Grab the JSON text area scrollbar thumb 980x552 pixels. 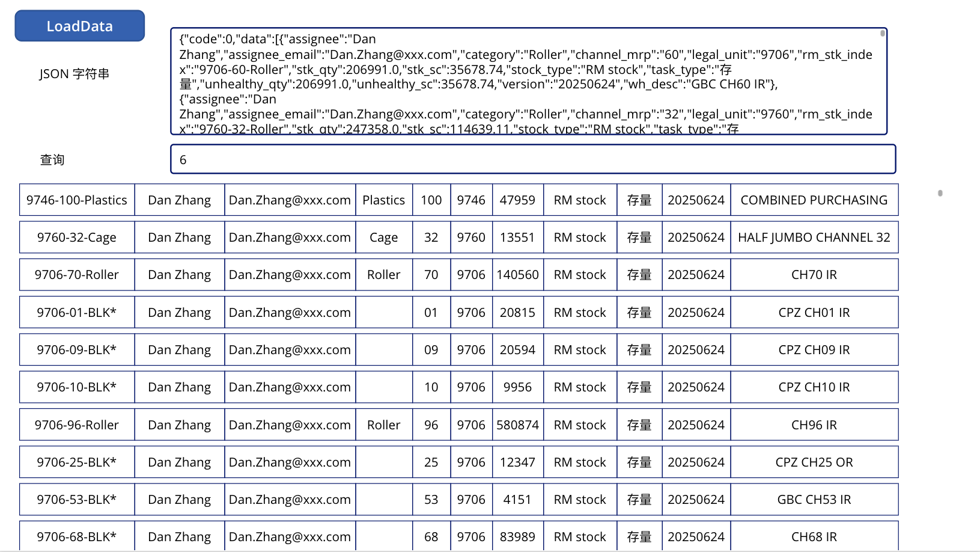tap(883, 34)
